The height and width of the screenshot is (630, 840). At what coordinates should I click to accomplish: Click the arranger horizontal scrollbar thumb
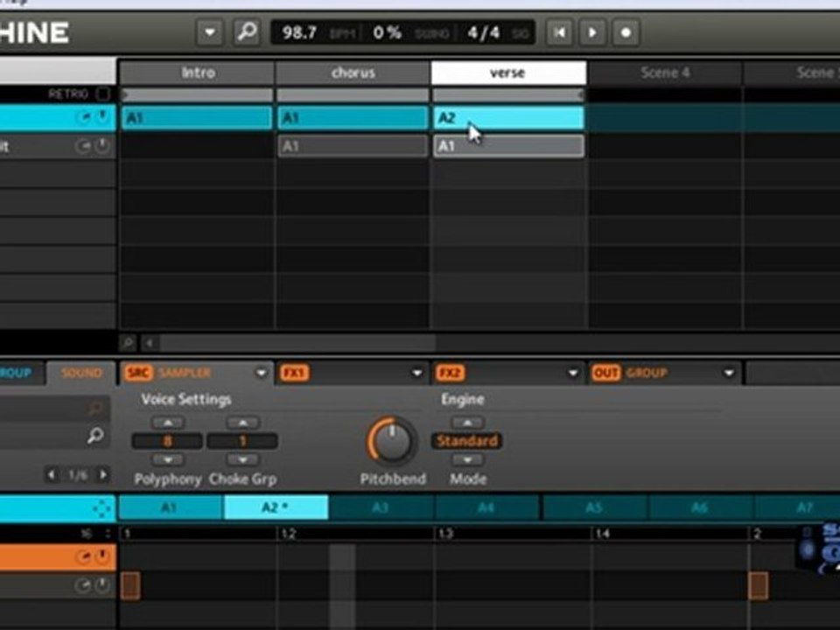tap(297, 342)
